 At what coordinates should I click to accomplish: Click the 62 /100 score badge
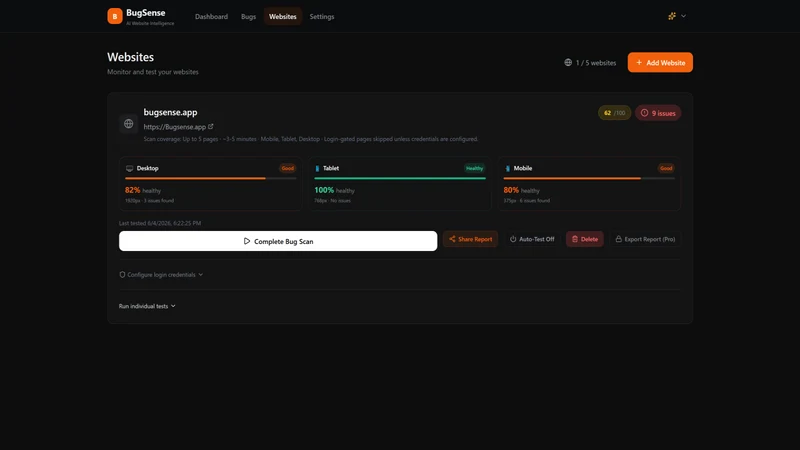(x=614, y=113)
